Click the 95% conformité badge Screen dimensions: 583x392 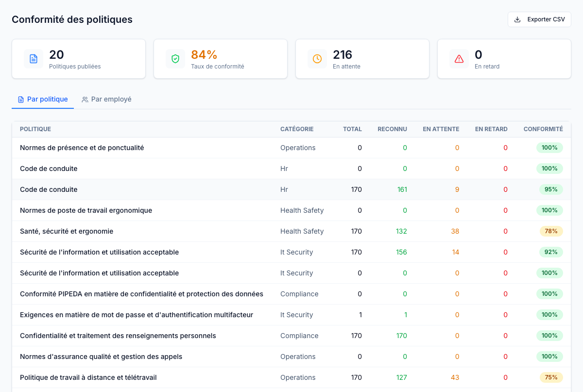pyautogui.click(x=551, y=189)
